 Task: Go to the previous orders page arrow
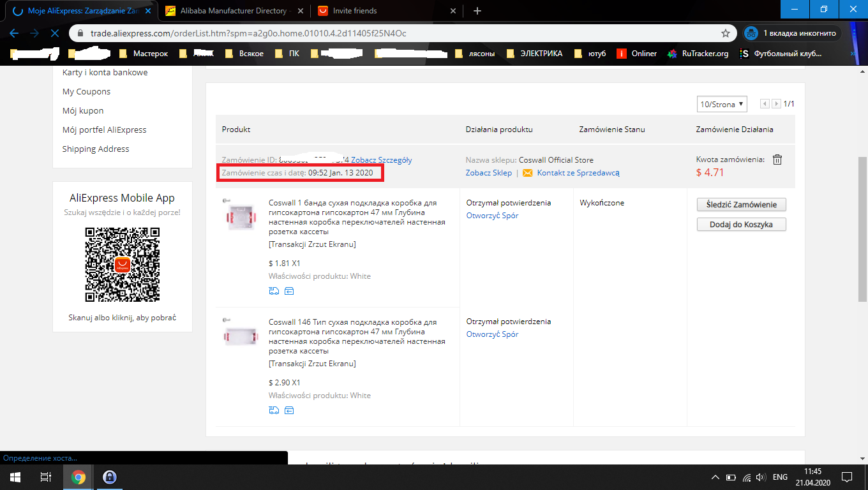pos(765,104)
